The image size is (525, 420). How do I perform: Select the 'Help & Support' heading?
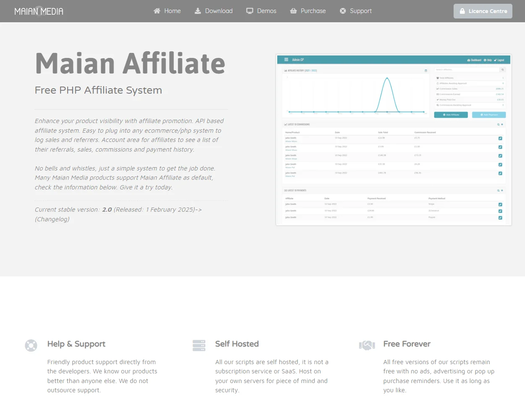(76, 344)
